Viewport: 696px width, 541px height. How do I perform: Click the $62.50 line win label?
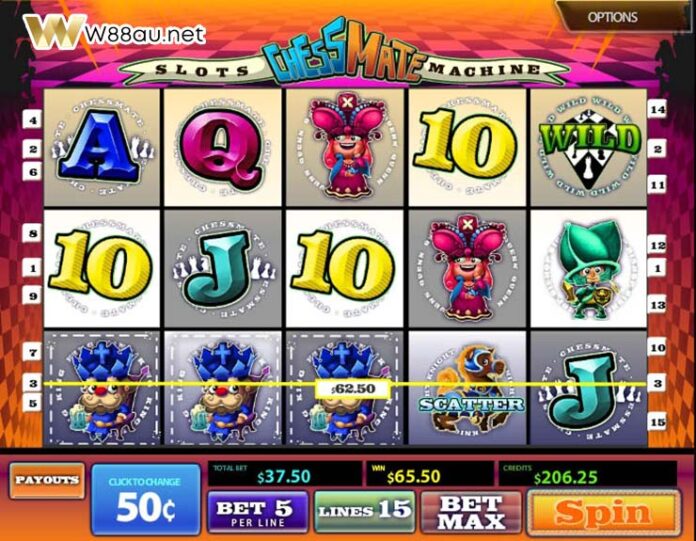pos(353,389)
